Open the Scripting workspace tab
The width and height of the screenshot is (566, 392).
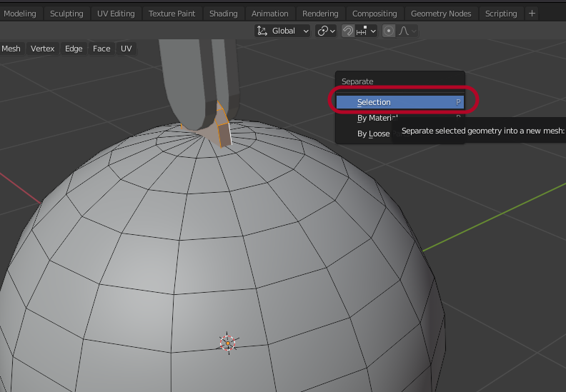[x=501, y=14]
